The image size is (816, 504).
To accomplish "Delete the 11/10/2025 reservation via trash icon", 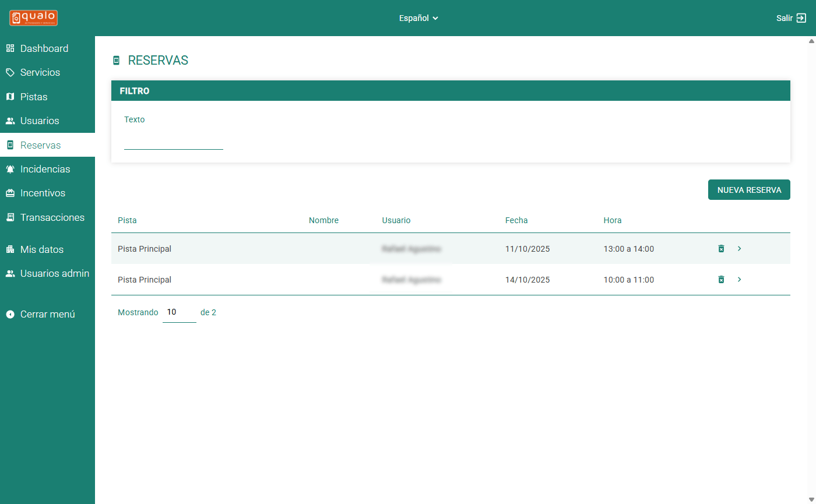I will coord(721,249).
